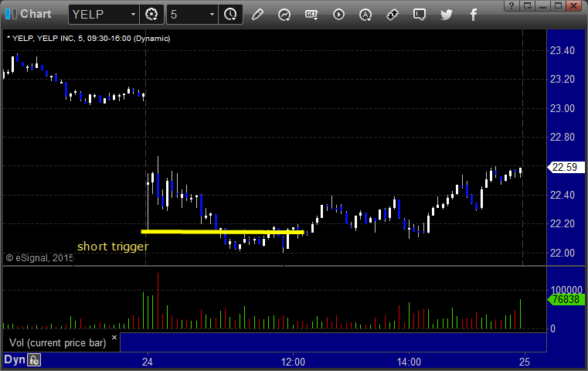Click the detach window button
Viewport: 588px width, 371px height.
pyautogui.click(x=528, y=5)
